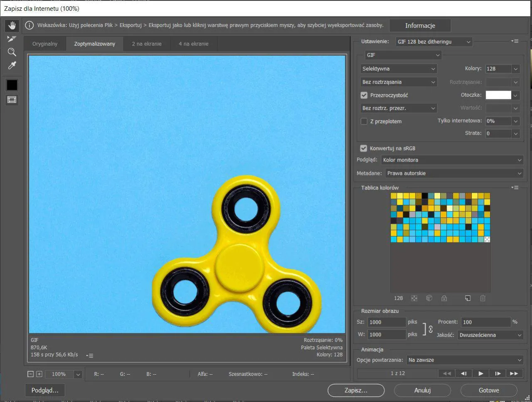Viewport: 532px width, 402px height.
Task: Delete selected color using the trash icon
Action: (x=482, y=298)
